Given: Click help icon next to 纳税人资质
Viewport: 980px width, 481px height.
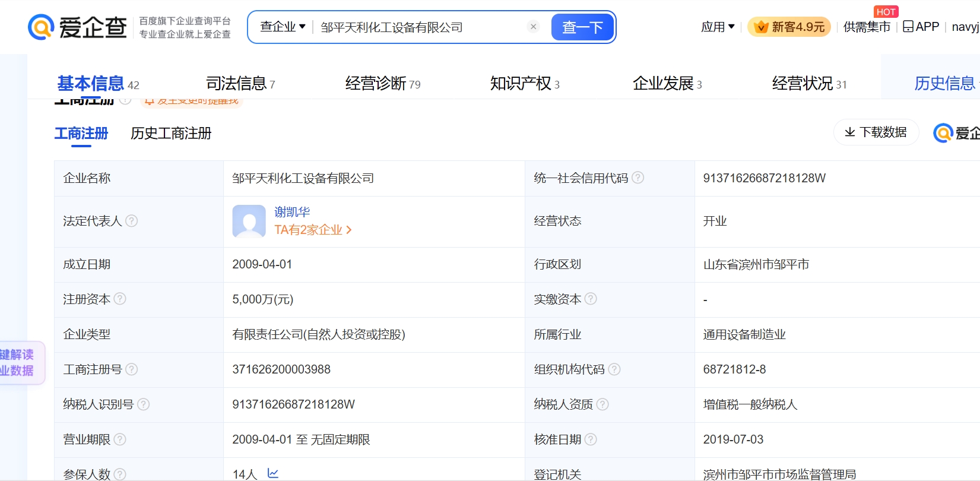Looking at the screenshot, I should click(x=602, y=404).
